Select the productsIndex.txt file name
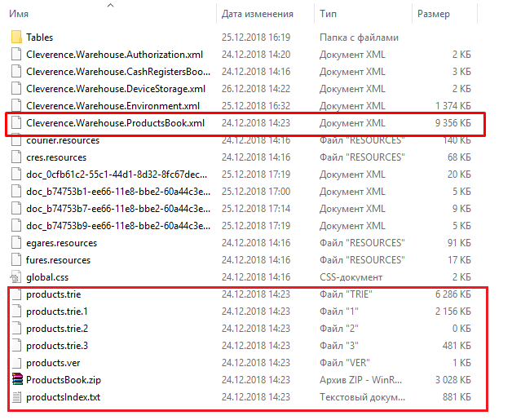The width and height of the screenshot is (512, 420). point(63,397)
